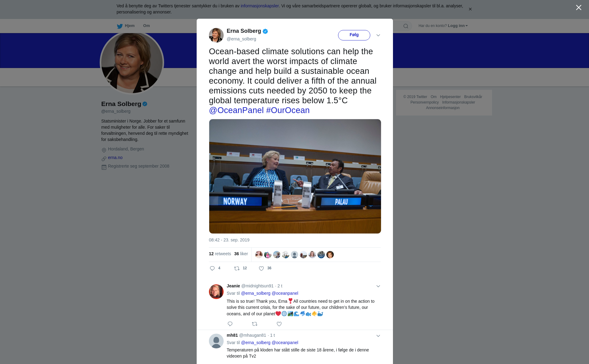
Task: Open the Om menu item in header
Action: tap(146, 26)
